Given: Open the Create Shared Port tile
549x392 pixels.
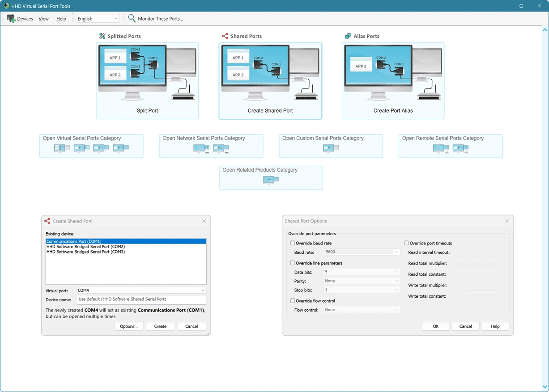Looking at the screenshot, I should 270,81.
